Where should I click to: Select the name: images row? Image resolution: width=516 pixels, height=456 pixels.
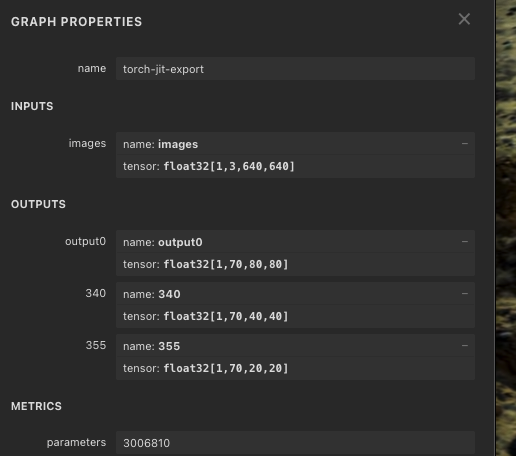tap(295, 144)
